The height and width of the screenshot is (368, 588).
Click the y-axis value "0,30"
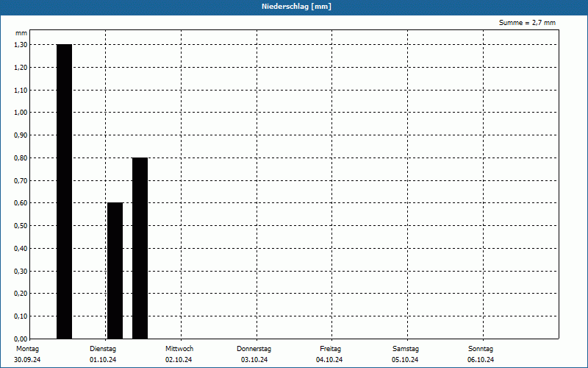click(x=21, y=271)
